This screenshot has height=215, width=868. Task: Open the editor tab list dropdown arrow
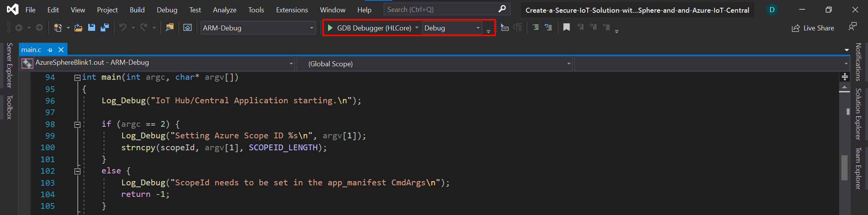(x=847, y=50)
